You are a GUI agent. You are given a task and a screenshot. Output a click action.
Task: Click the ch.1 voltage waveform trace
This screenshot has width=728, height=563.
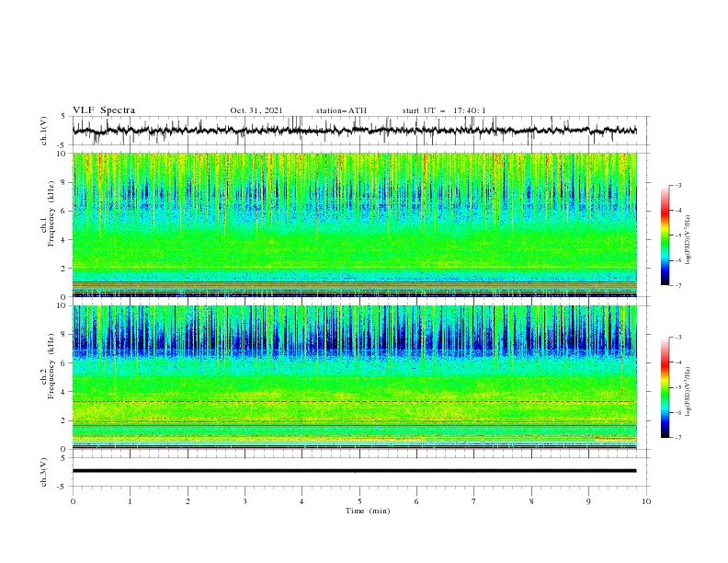click(354, 131)
